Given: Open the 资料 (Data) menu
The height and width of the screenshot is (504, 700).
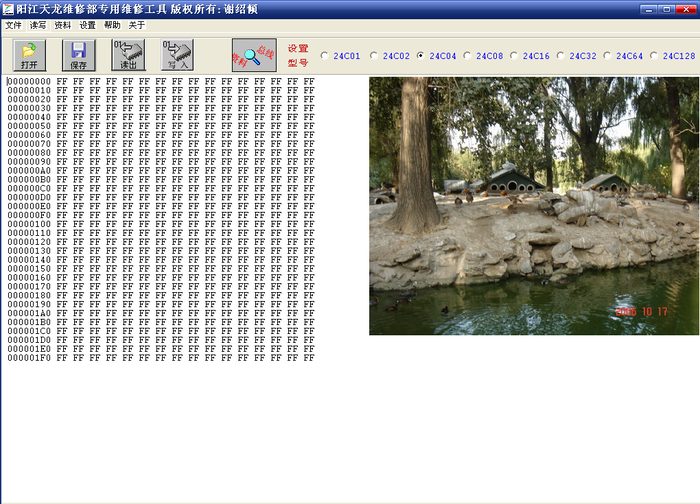Looking at the screenshot, I should [63, 25].
